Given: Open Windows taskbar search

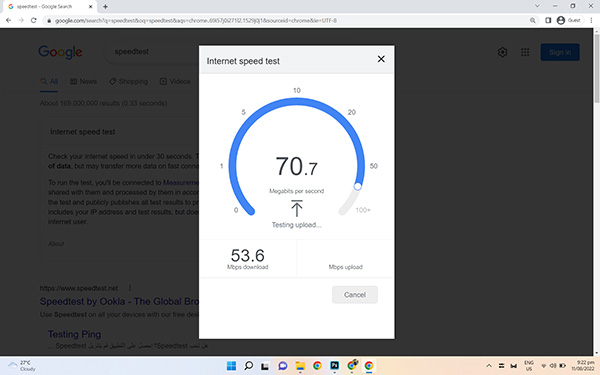Looking at the screenshot, I should tap(248, 366).
